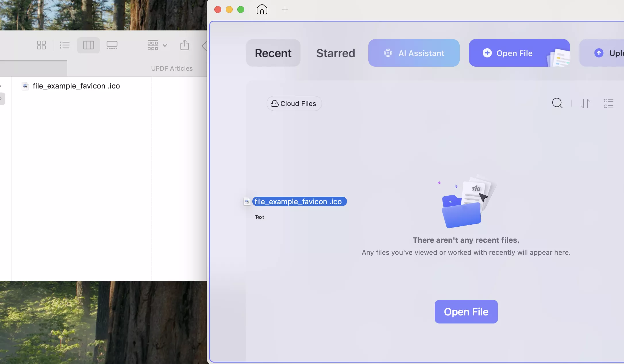Switch to the Starred tab
The width and height of the screenshot is (624, 364).
(x=335, y=53)
